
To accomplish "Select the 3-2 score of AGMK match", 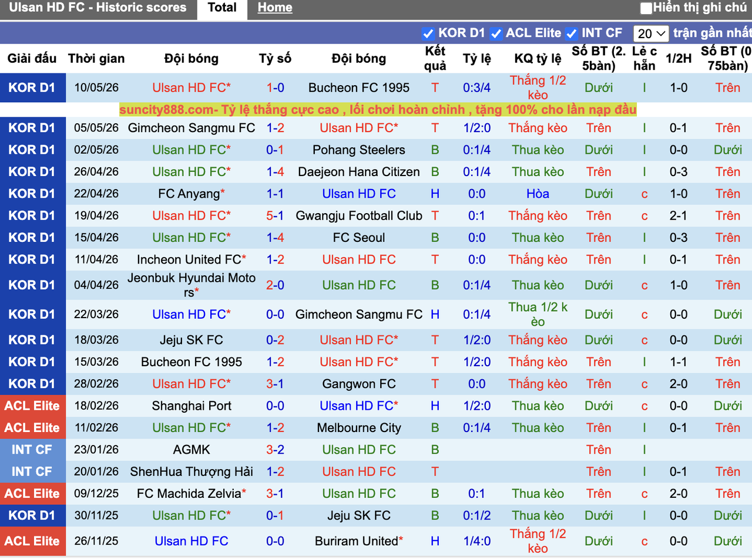I will click(x=275, y=450).
